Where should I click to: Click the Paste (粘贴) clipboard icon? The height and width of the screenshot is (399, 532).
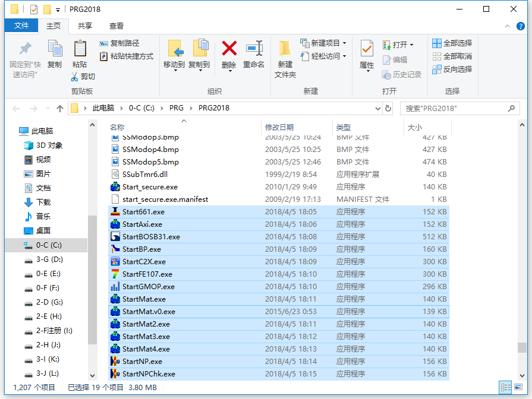pyautogui.click(x=80, y=48)
